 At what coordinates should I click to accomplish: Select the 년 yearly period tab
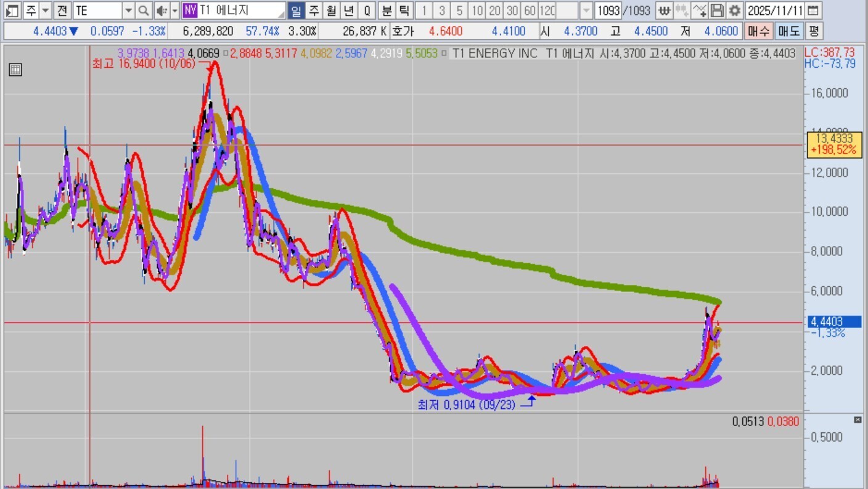[349, 10]
